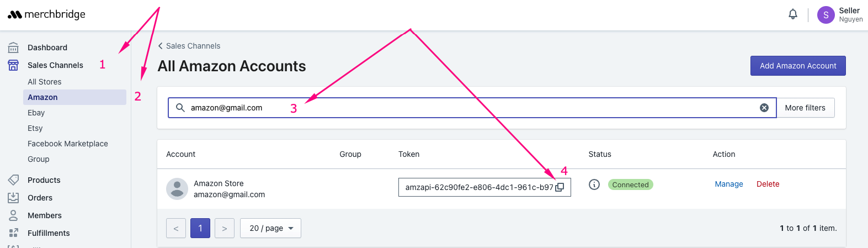Click the Manage link for Amazon Store
This screenshot has height=248, width=868.
(728, 184)
